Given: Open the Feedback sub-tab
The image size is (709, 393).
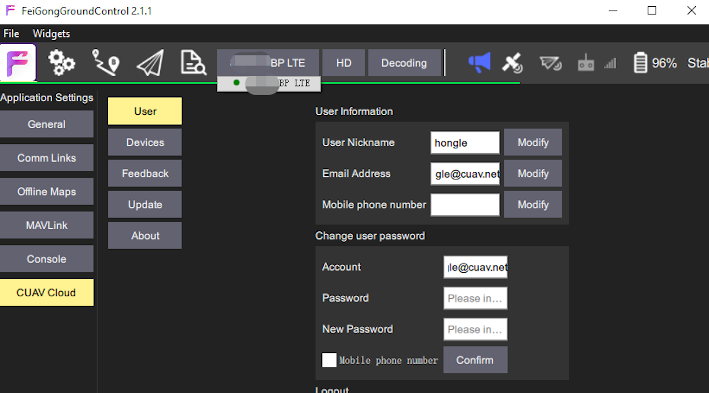Looking at the screenshot, I should click(x=145, y=173).
